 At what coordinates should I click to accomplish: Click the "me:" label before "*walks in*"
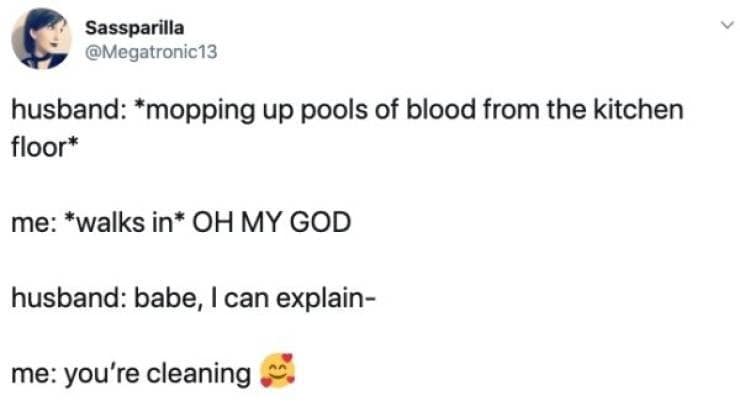[35, 222]
